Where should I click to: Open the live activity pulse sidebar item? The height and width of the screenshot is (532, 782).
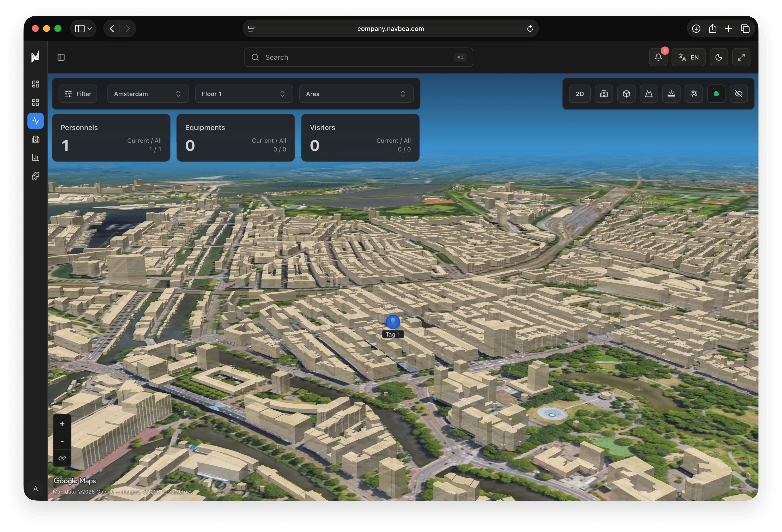35,121
